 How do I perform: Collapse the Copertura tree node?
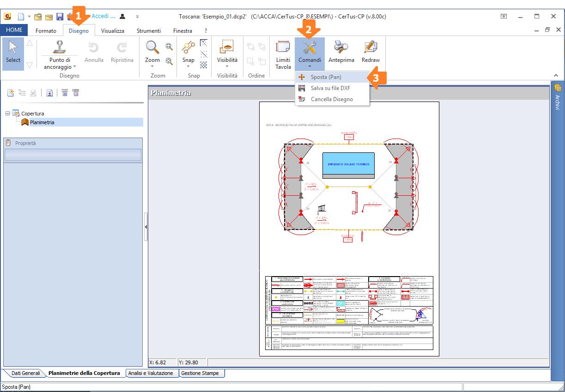[8, 114]
